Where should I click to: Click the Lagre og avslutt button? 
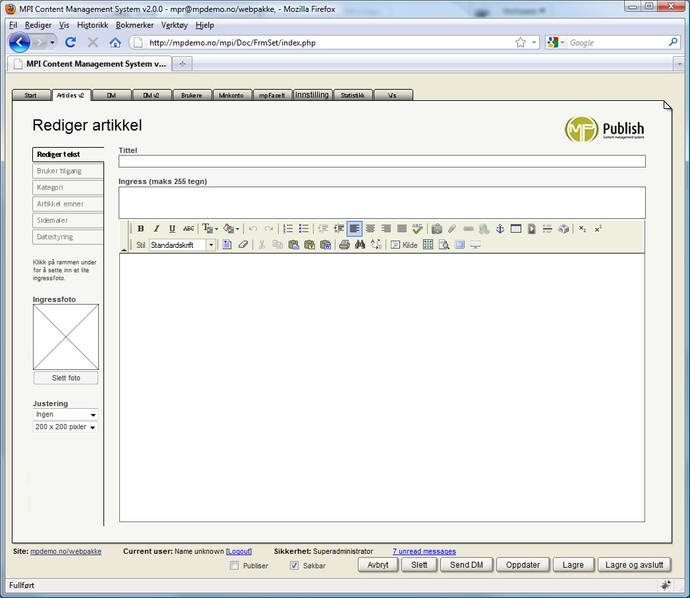(x=636, y=565)
